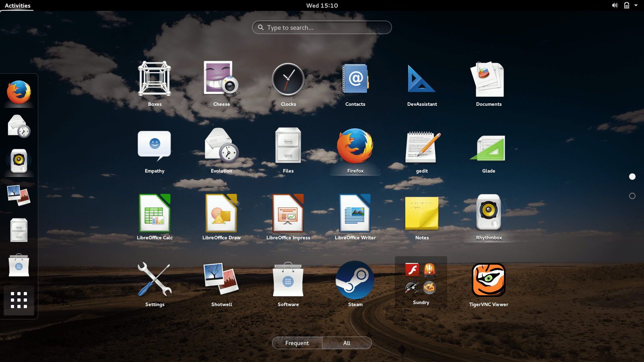644x362 pixels.
Task: Launch Cheese webcam app
Action: 221,83
